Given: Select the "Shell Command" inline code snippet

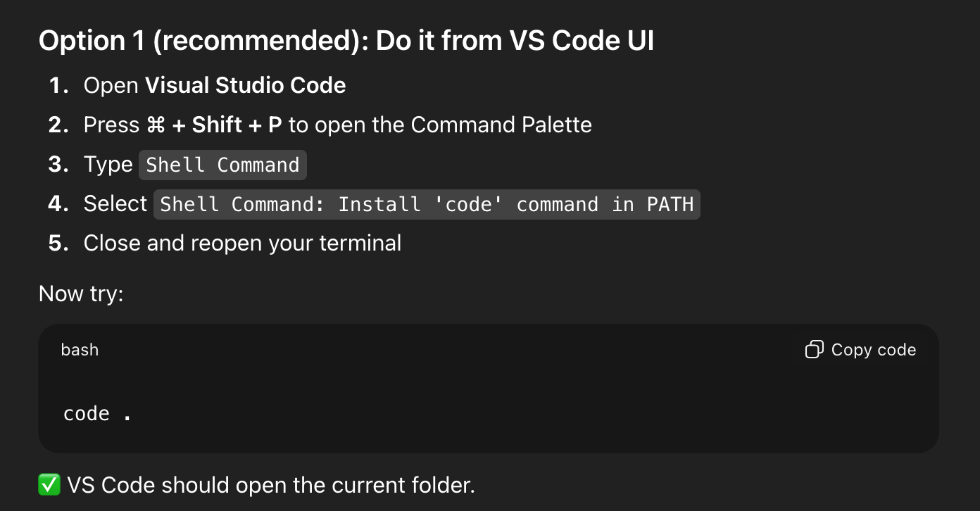Looking at the screenshot, I should pos(222,165).
